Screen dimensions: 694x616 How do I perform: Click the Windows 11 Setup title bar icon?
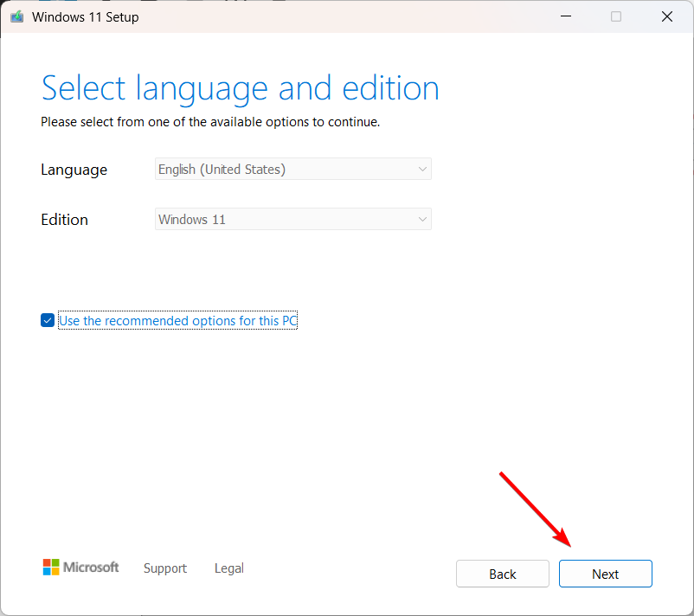(16, 16)
